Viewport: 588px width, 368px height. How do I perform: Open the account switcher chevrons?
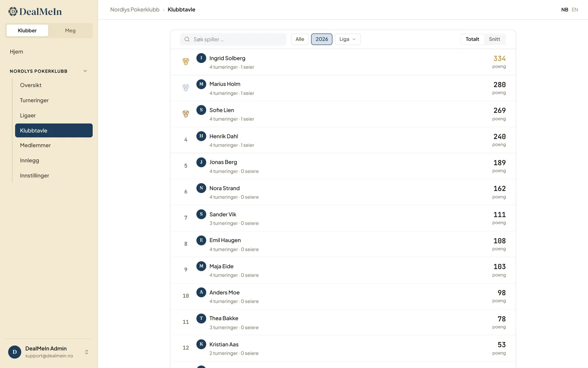[x=87, y=352]
